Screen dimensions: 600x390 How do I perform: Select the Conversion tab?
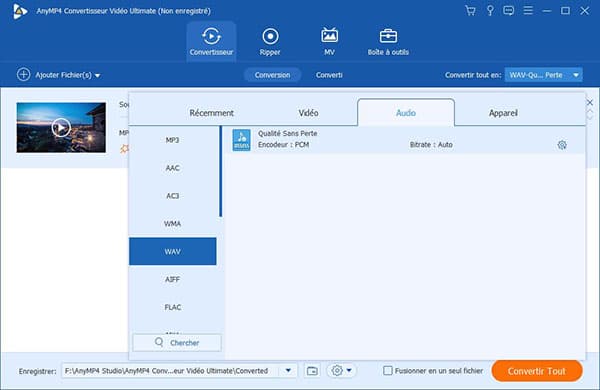[272, 75]
